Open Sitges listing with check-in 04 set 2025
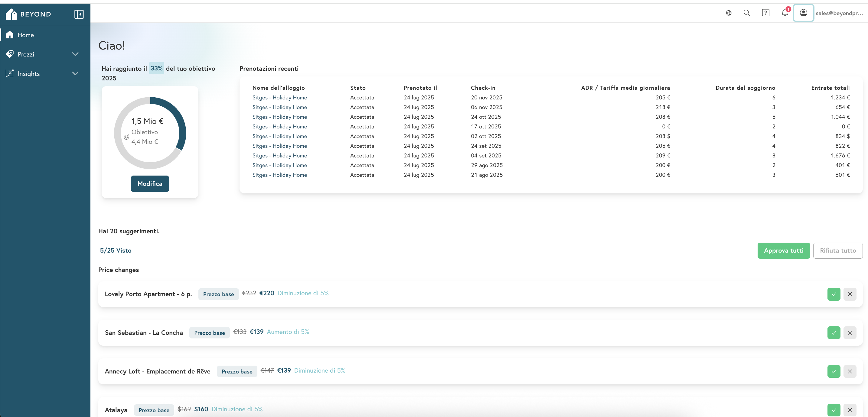Viewport: 868px width, 417px height. point(280,156)
